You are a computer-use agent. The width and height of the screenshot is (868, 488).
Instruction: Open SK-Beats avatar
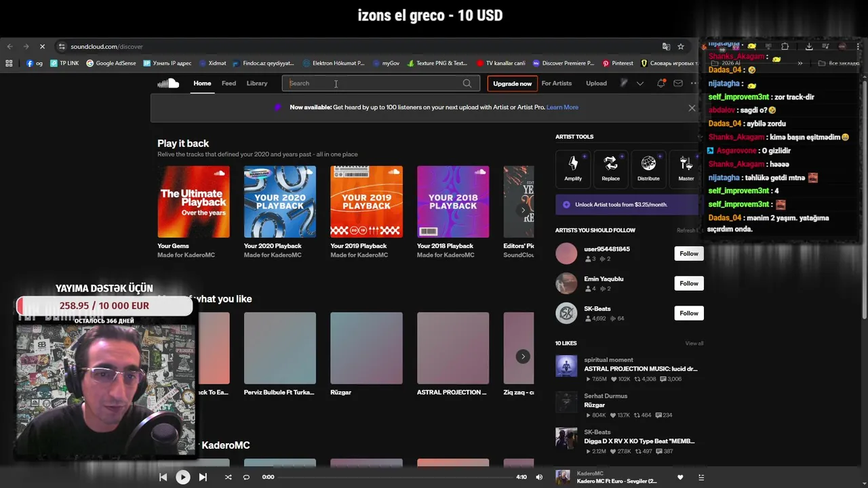(566, 313)
